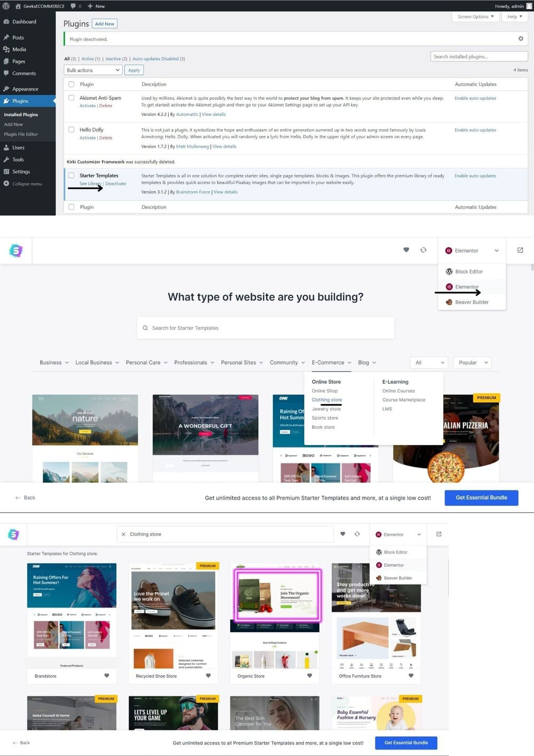Expand the Blog category
Image resolution: width=534 pixels, height=756 pixels.
[367, 362]
